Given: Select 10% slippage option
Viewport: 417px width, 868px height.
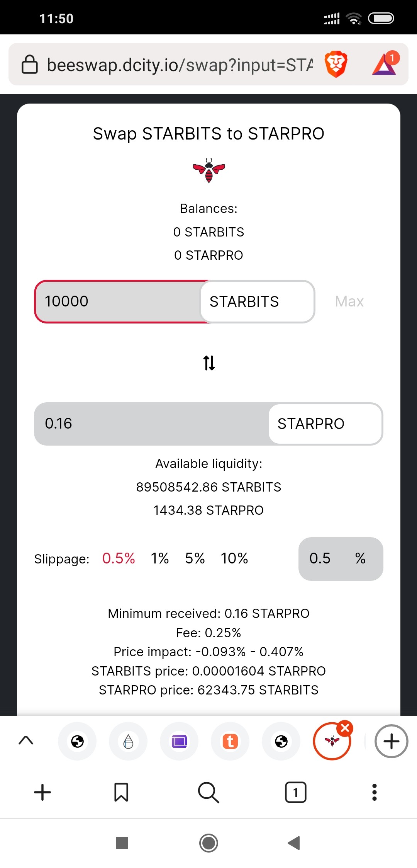Looking at the screenshot, I should pos(234,558).
